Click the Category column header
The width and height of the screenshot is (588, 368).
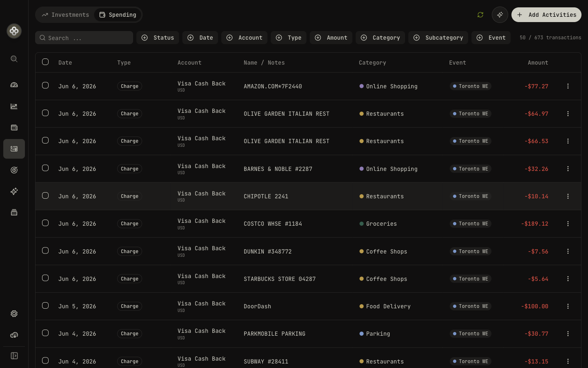372,63
